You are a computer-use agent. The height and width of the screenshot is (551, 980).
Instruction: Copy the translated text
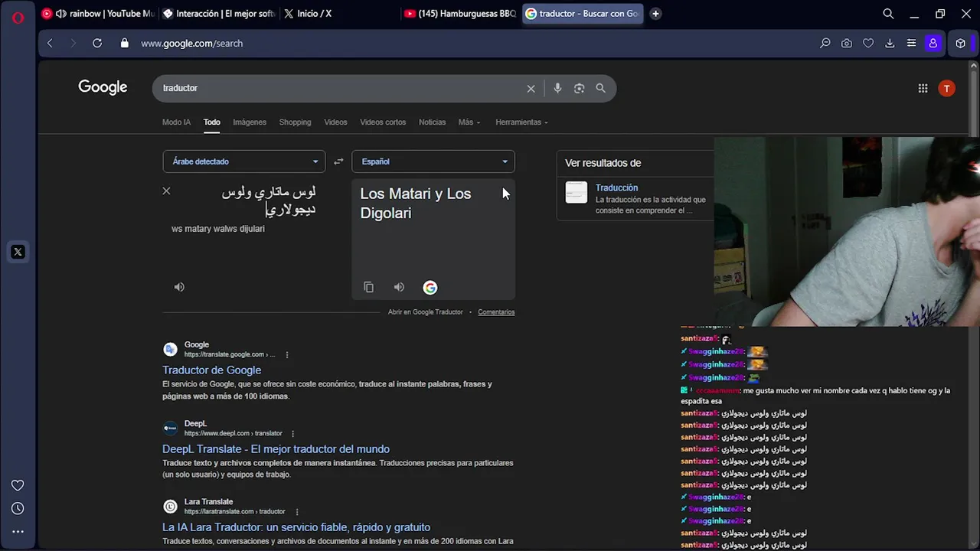pos(368,287)
